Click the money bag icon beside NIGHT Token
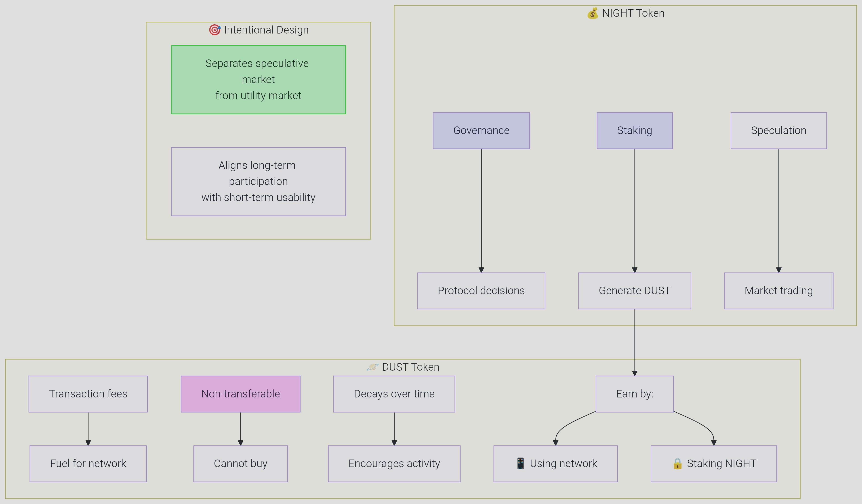Image resolution: width=862 pixels, height=504 pixels. pyautogui.click(x=593, y=14)
